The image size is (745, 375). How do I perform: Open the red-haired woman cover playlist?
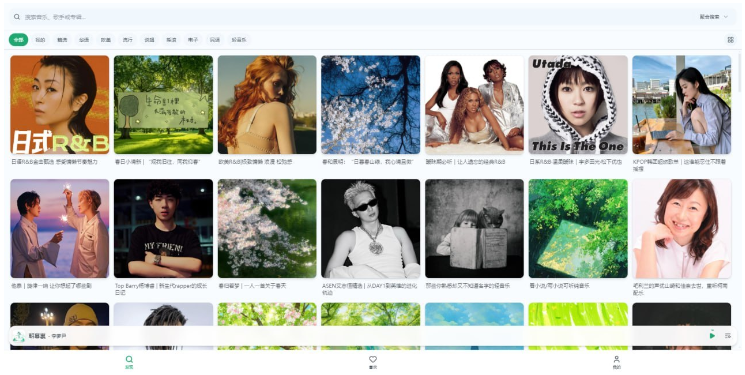tap(267, 105)
